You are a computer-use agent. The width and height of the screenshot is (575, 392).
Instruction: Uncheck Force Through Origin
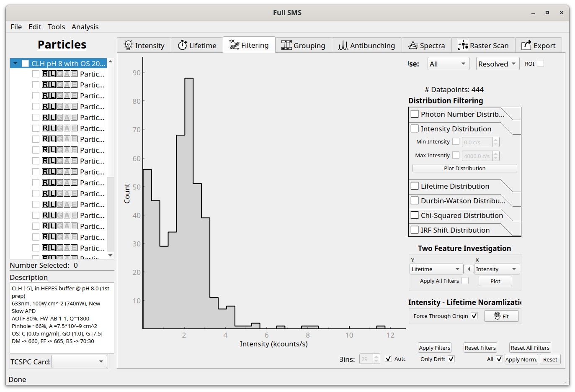[474, 316]
